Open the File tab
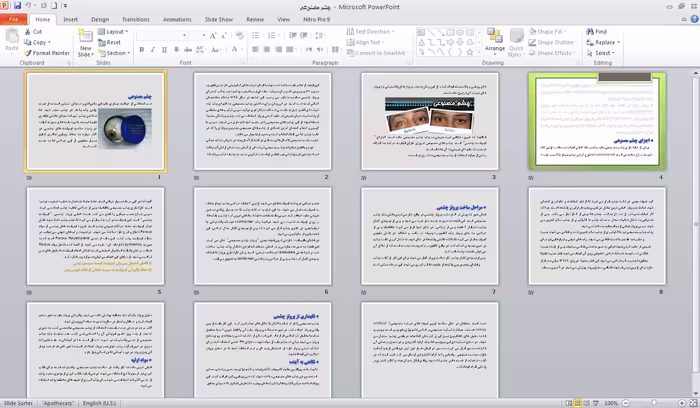 [x=13, y=19]
